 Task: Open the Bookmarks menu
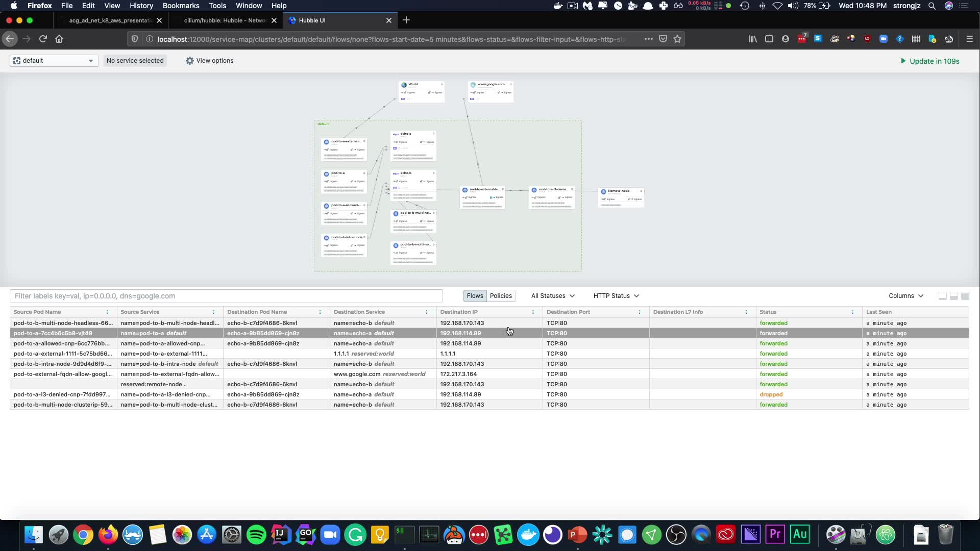[181, 6]
